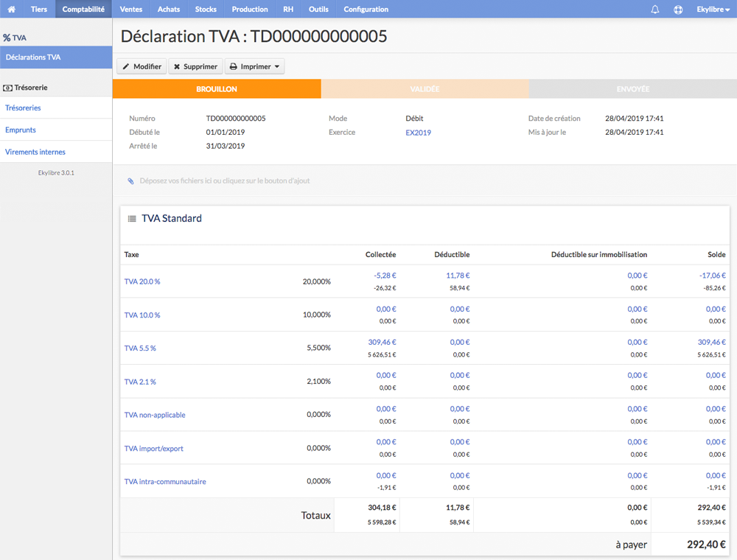This screenshot has width=737, height=560.
Task: Click the paperclip attachment icon
Action: [130, 181]
